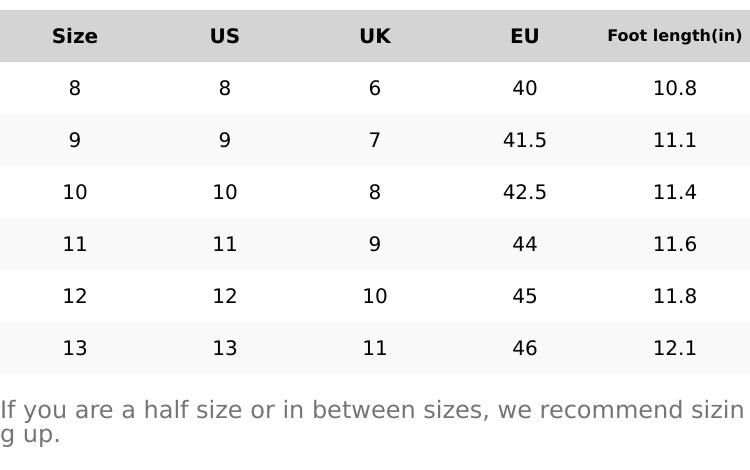Click the UK column header

tap(375, 37)
